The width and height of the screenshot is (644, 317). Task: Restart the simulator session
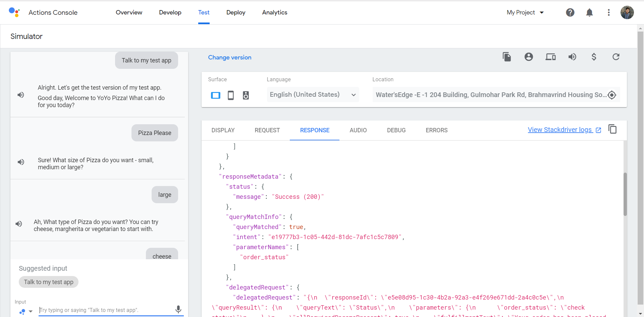click(616, 57)
